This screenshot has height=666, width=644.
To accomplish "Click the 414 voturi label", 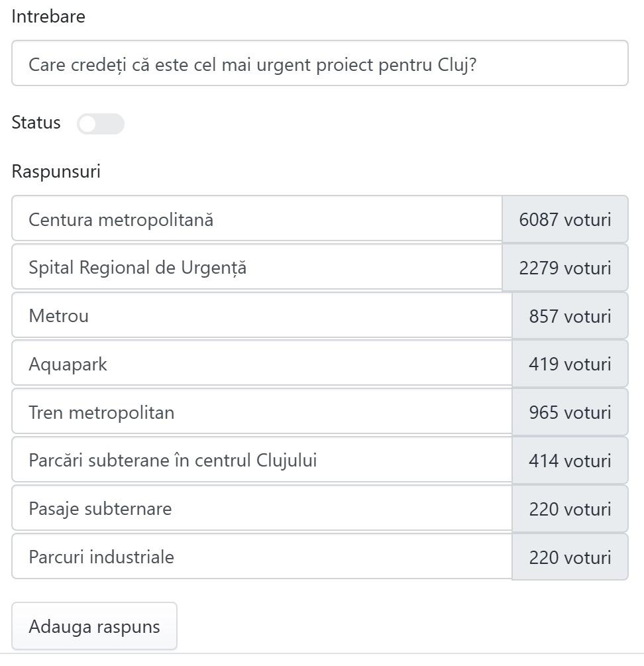I will (x=570, y=461).
